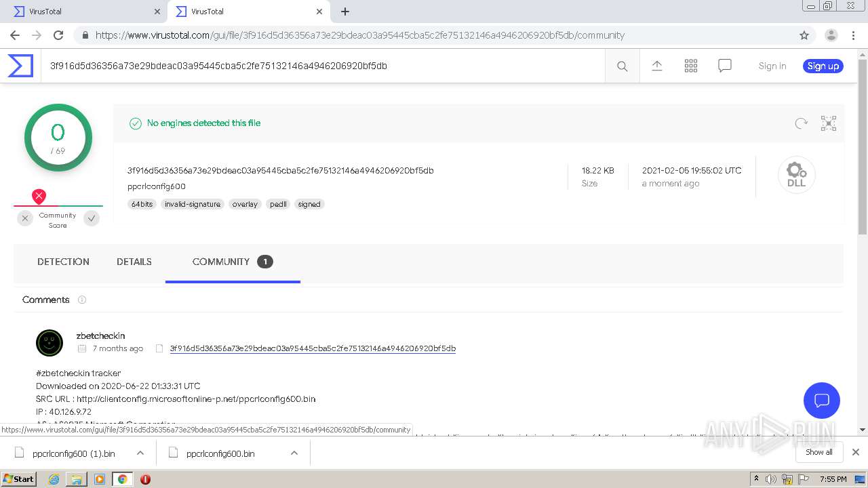Viewport: 868px width, 488px height.
Task: Close the downloads bar
Action: point(856,452)
